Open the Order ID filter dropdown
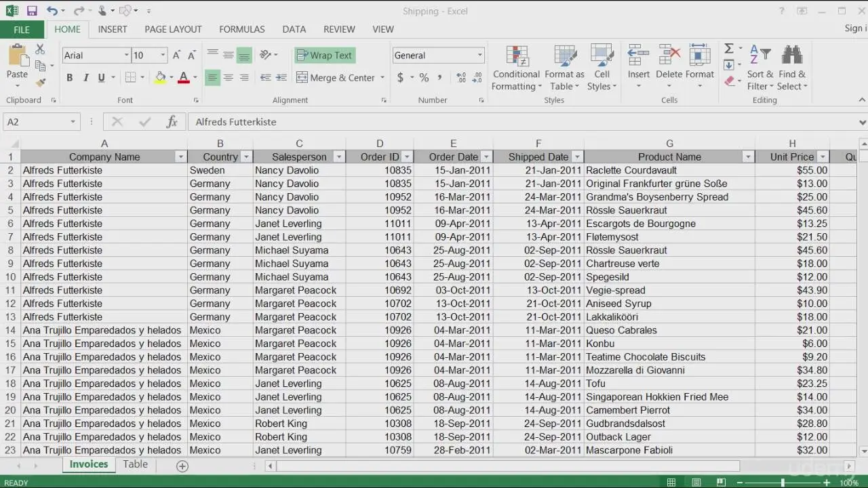868x488 pixels. (x=407, y=157)
